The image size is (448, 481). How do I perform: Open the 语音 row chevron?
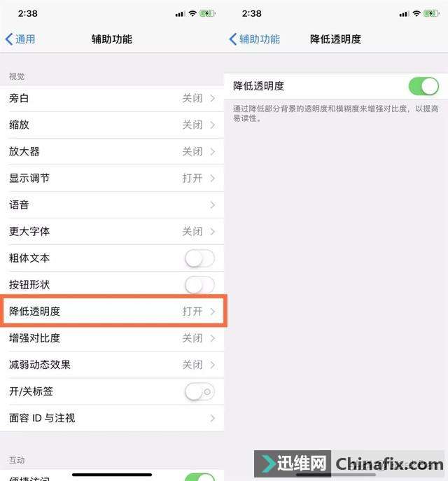coord(213,205)
